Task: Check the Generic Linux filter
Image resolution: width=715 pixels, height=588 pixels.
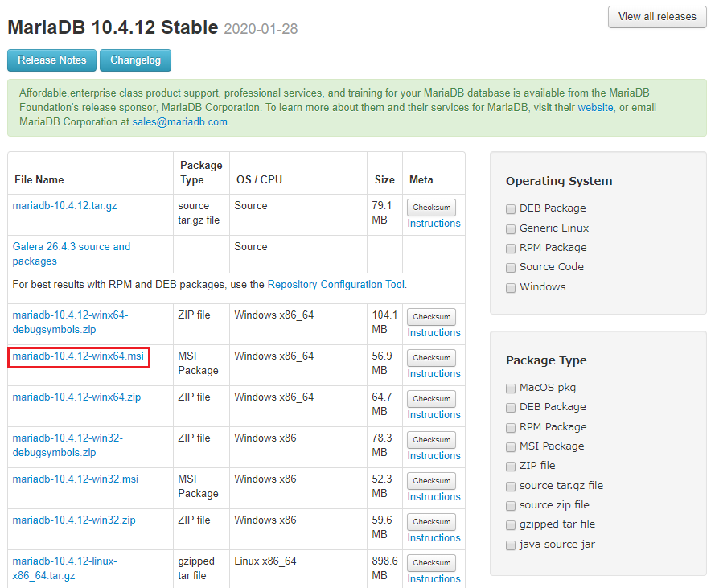Action: 511,228
